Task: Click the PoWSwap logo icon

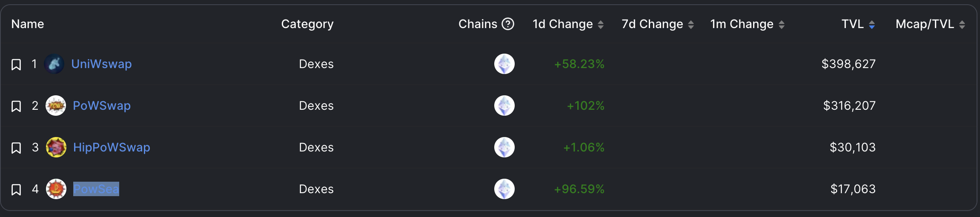Action: coord(56,106)
